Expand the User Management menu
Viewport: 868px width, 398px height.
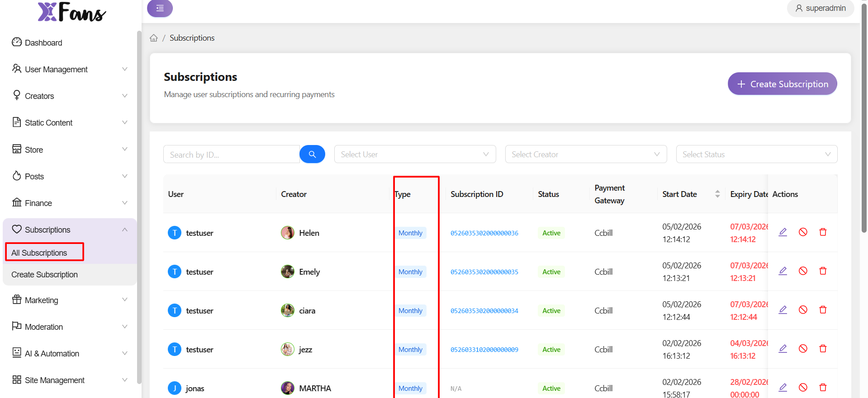pyautogui.click(x=70, y=69)
